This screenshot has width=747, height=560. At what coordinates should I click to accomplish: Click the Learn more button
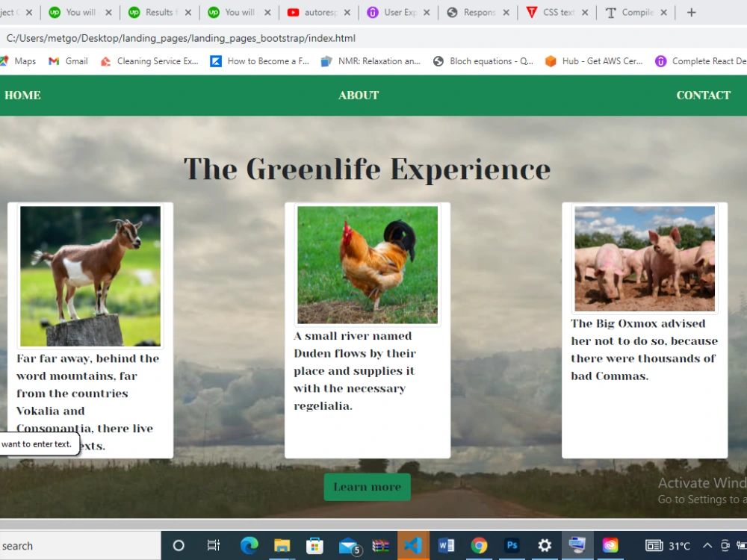368,487
